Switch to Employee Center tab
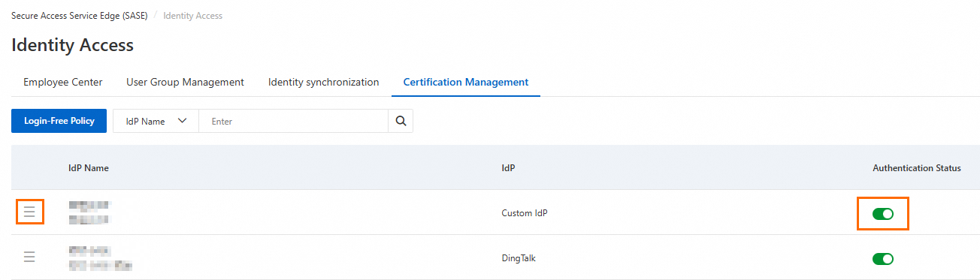 click(63, 82)
